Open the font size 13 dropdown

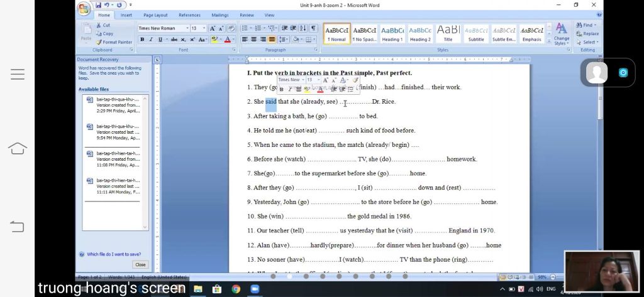(204, 28)
